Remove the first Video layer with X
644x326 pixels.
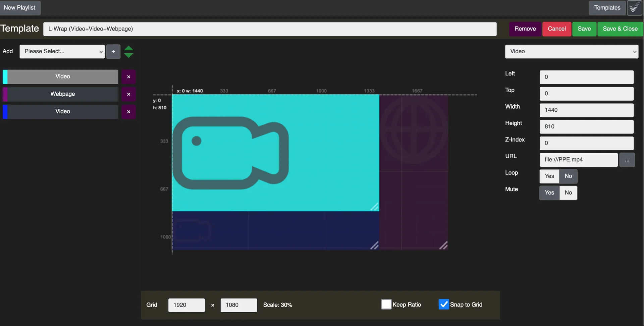click(x=128, y=77)
